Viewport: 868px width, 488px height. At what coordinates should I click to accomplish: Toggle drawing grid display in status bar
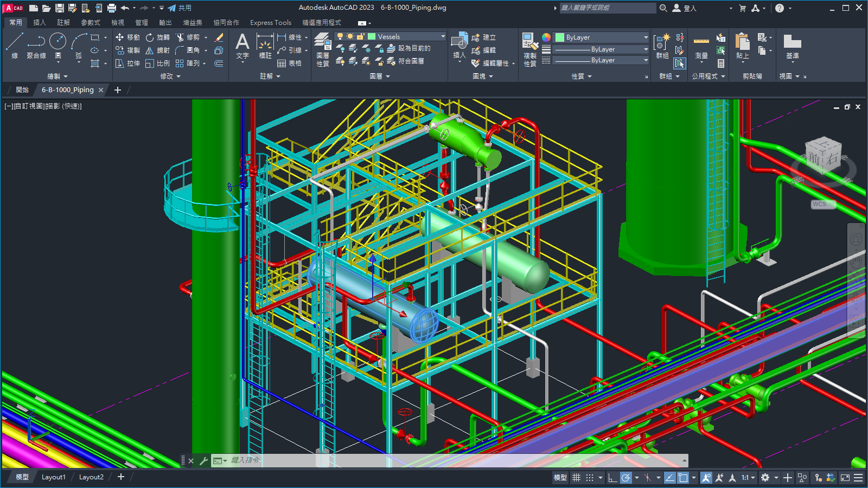coord(576,478)
